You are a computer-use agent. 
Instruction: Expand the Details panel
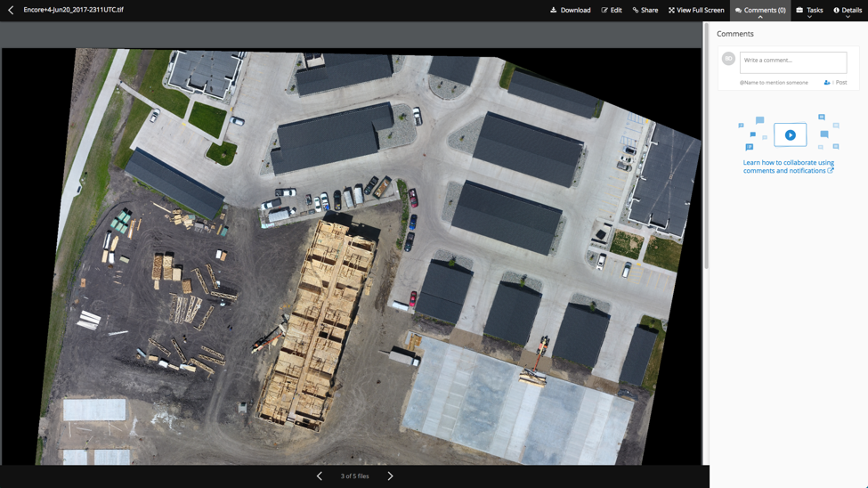pyautogui.click(x=848, y=11)
